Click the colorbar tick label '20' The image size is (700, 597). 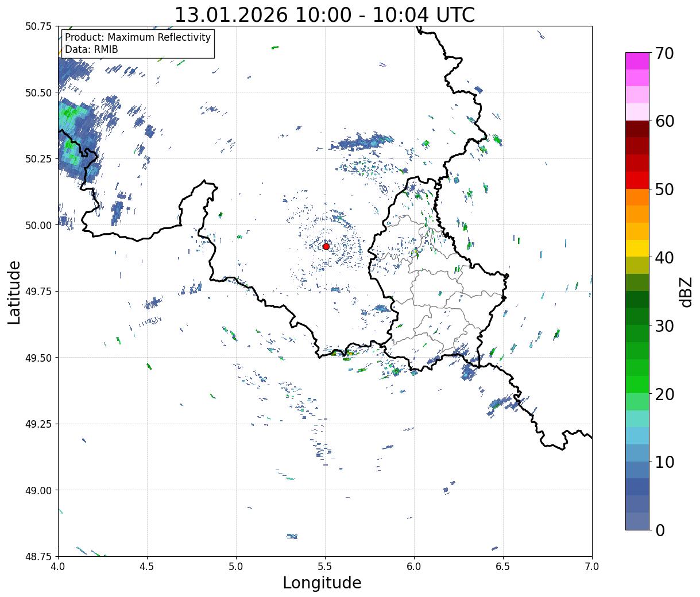[x=664, y=394]
